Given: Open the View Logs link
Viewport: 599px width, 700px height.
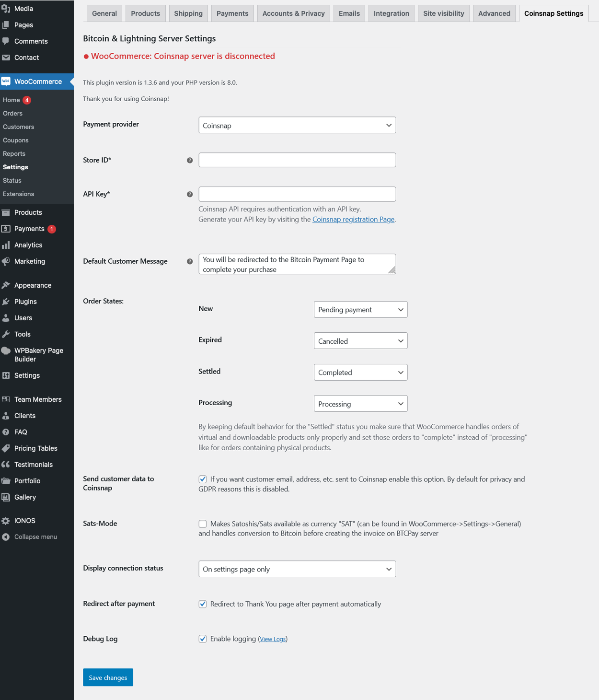Looking at the screenshot, I should point(273,639).
